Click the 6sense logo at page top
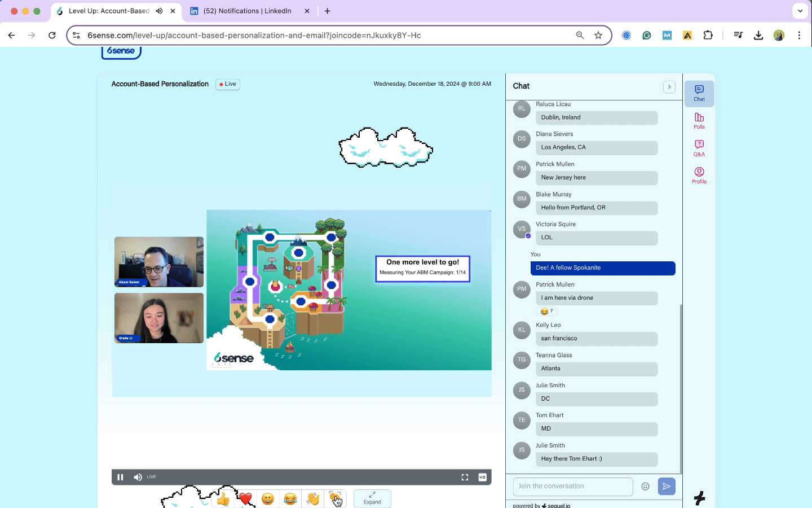812x508 pixels. point(121,51)
